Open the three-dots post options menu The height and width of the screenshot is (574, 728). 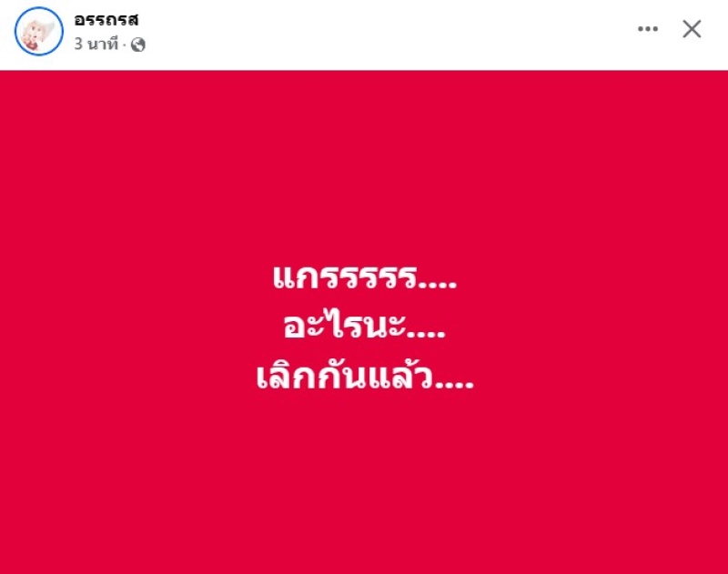[648, 29]
